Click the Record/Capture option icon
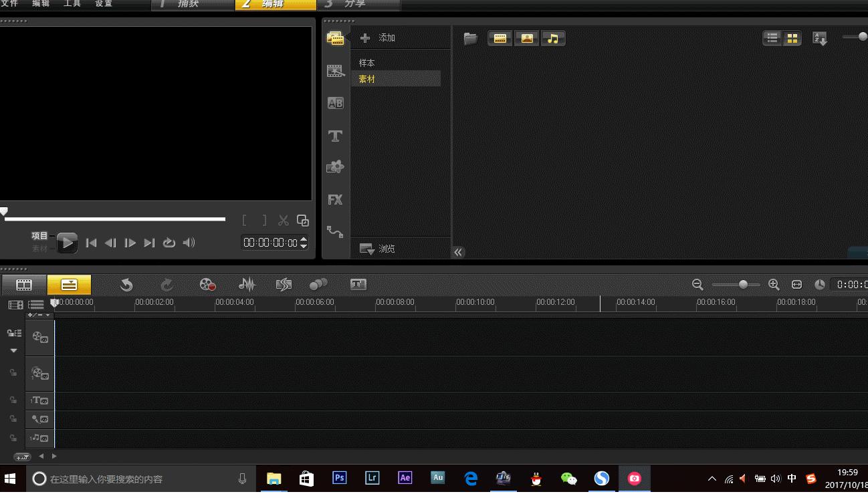Viewport: 868px width, 498px height. click(x=207, y=285)
